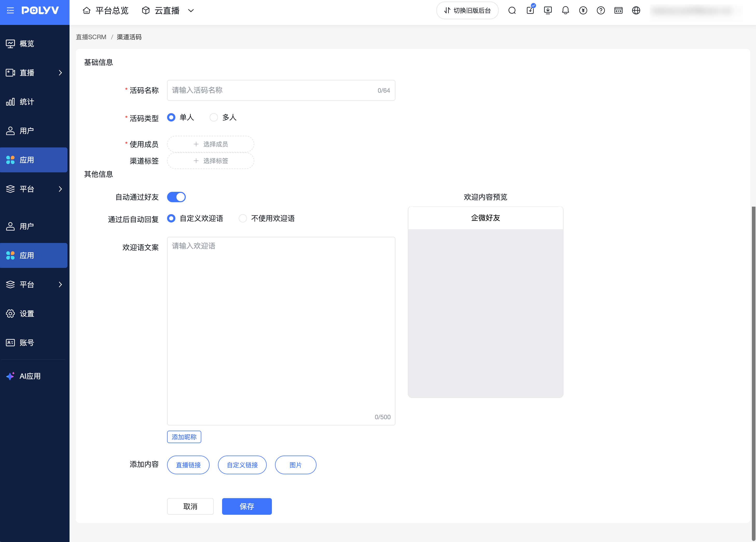Click the 基础信息 section heading
Viewport: 756px width, 542px height.
[99, 62]
